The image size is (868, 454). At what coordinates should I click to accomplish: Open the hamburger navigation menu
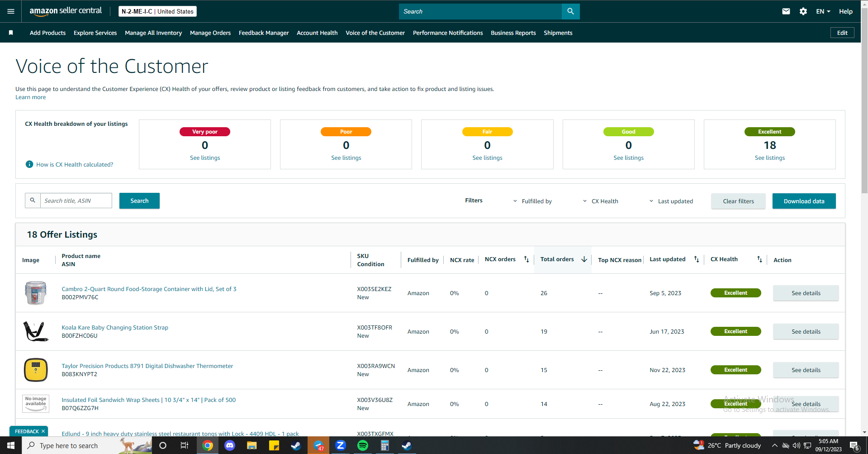[11, 11]
